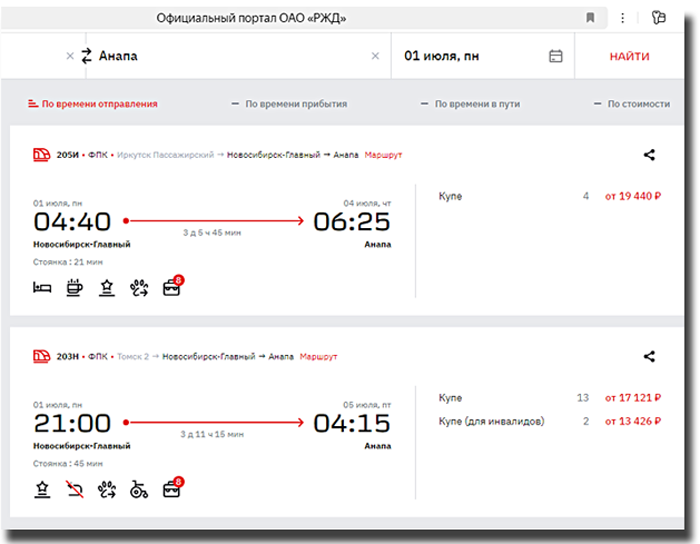Select the Купе fare от 17 121 ₽
This screenshot has height=544, width=700.
click(550, 398)
